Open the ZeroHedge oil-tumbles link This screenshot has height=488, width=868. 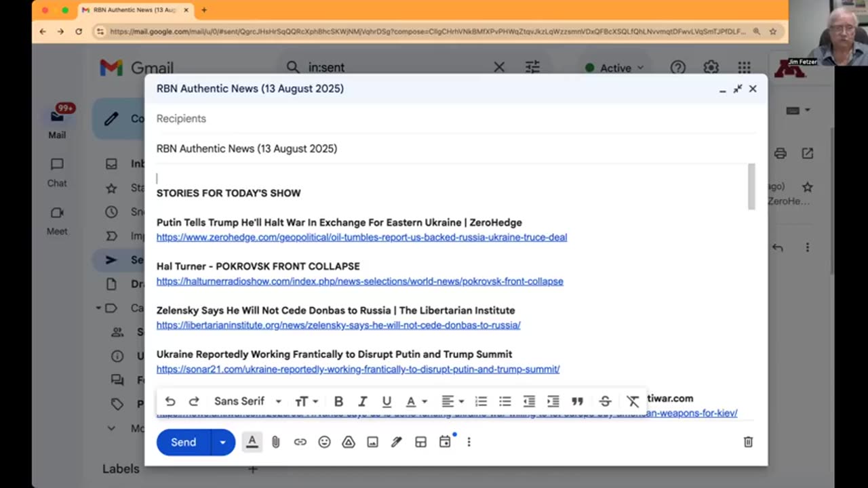point(361,237)
